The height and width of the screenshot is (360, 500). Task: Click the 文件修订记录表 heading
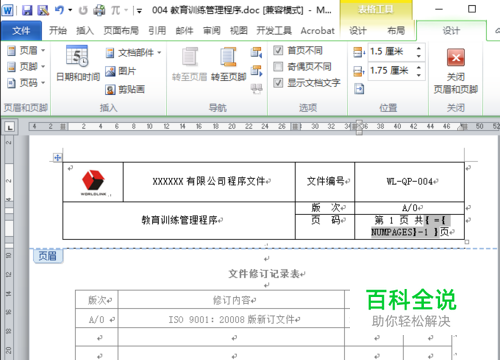pyautogui.click(x=264, y=274)
